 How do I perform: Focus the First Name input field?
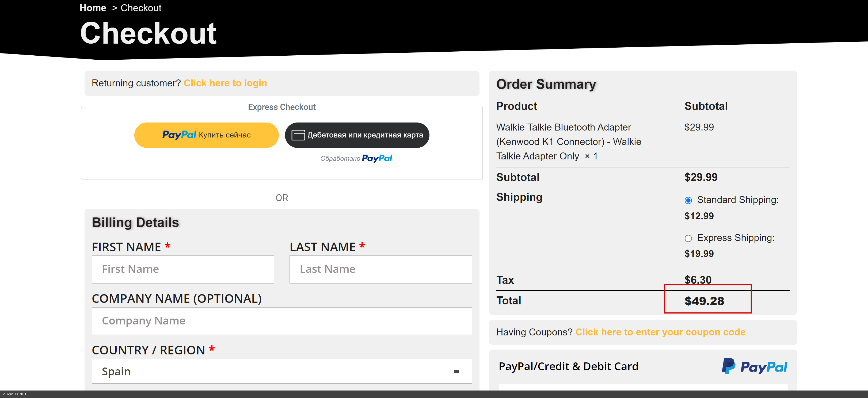[x=183, y=269]
